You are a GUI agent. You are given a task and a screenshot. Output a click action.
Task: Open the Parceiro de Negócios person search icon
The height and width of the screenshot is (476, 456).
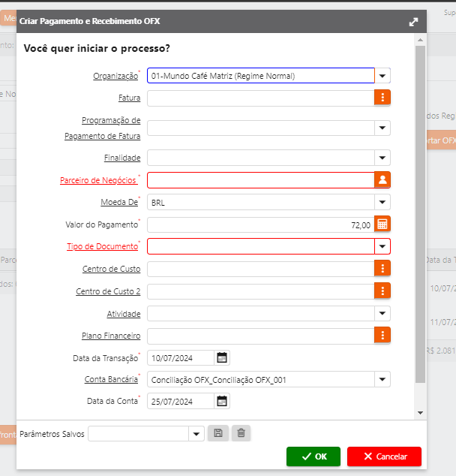[382, 179]
